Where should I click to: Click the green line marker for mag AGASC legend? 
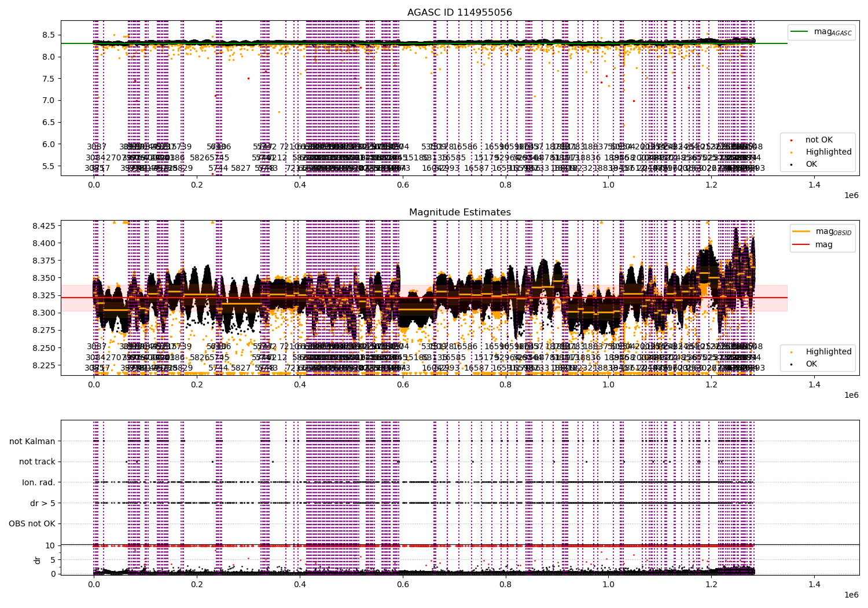[800, 32]
